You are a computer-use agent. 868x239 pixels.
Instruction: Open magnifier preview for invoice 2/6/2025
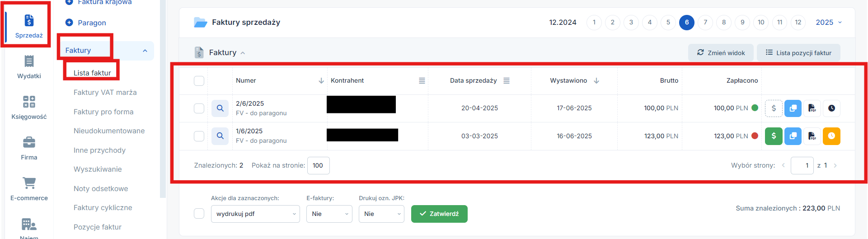point(220,108)
